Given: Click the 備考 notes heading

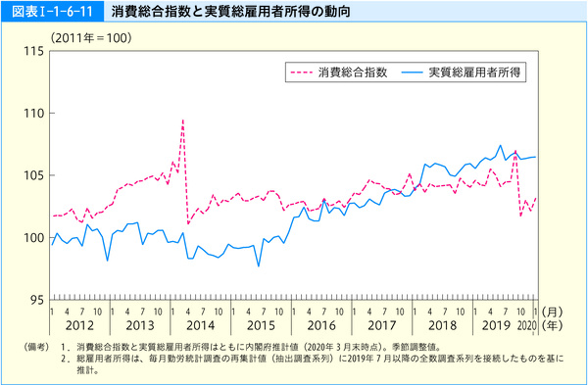Looking at the screenshot, I should [36, 347].
